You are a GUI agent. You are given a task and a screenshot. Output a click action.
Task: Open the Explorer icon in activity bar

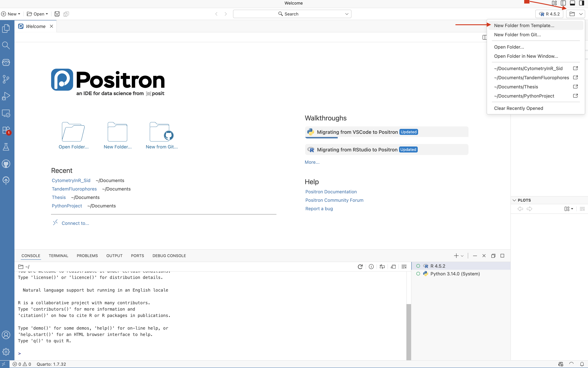tap(6, 29)
